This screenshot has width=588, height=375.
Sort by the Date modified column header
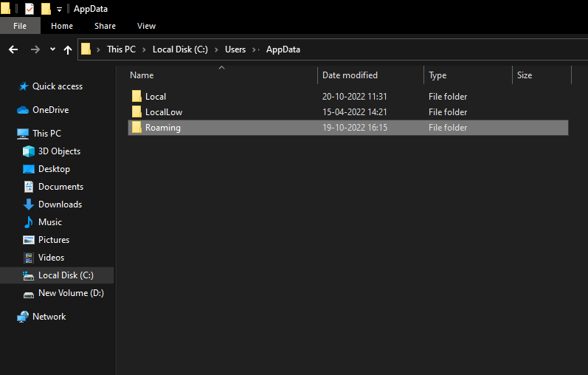(x=350, y=75)
